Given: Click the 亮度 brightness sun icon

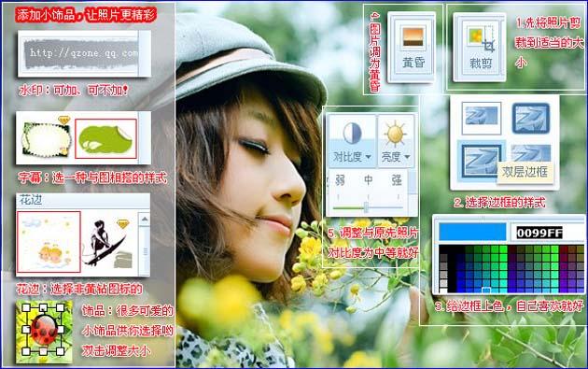Looking at the screenshot, I should tap(395, 134).
